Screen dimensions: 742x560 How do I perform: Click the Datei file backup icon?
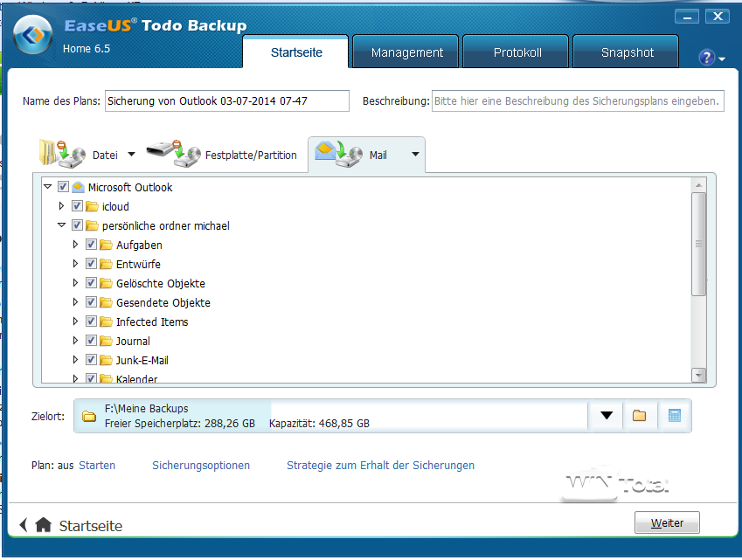click(x=62, y=154)
